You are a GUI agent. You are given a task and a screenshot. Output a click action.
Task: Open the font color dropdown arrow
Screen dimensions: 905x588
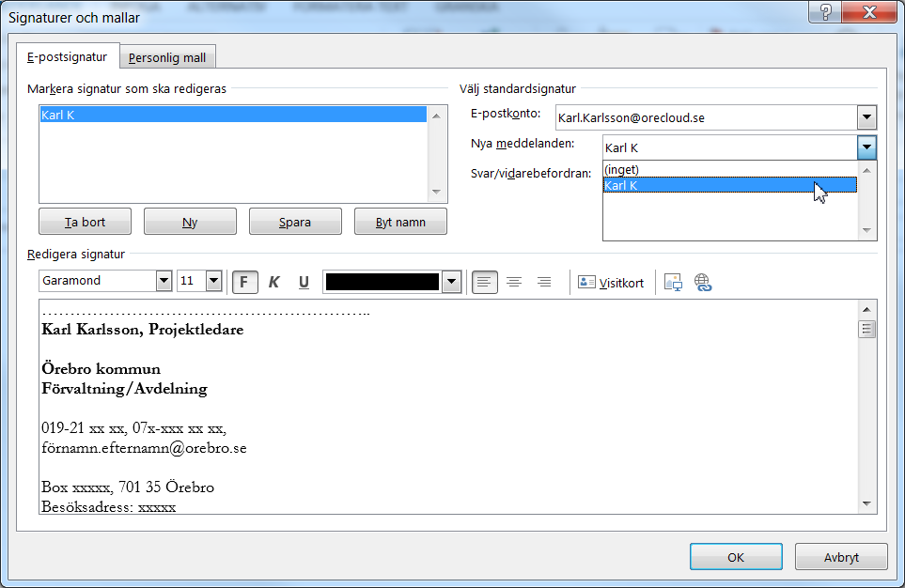point(451,282)
